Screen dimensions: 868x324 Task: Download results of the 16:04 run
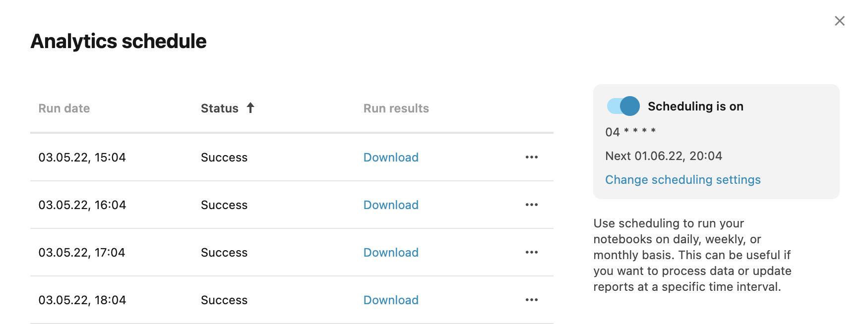391,205
